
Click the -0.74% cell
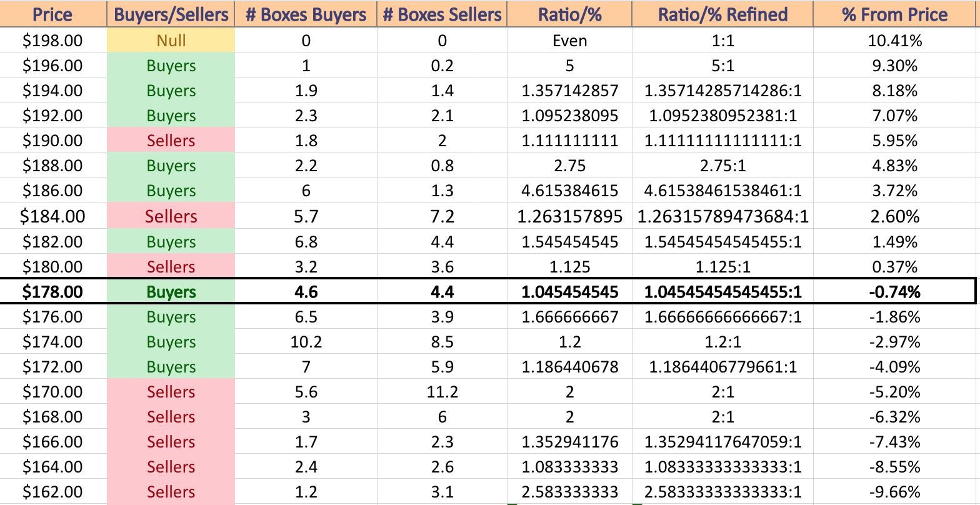tap(895, 292)
